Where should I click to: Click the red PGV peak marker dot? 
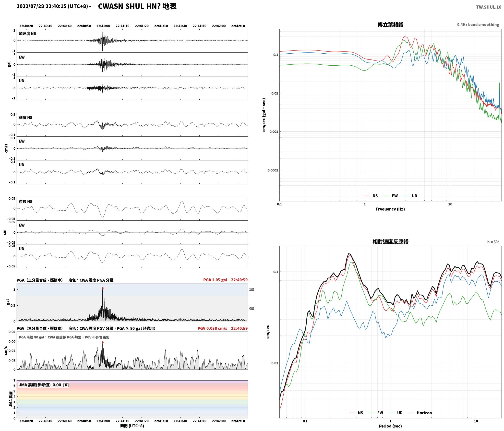click(103, 342)
